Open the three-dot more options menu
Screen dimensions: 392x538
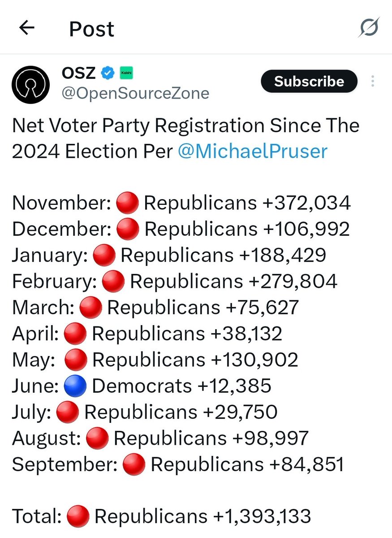pos(373,82)
